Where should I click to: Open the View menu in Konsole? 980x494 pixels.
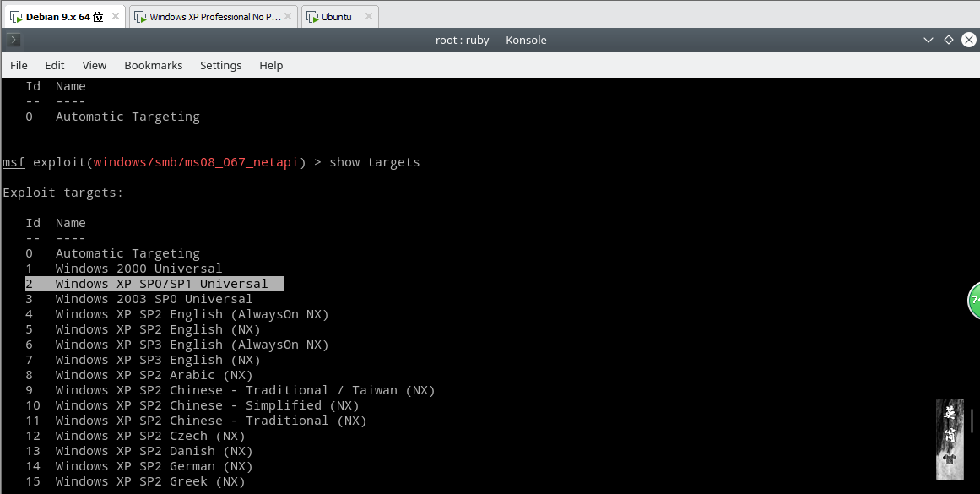click(95, 65)
